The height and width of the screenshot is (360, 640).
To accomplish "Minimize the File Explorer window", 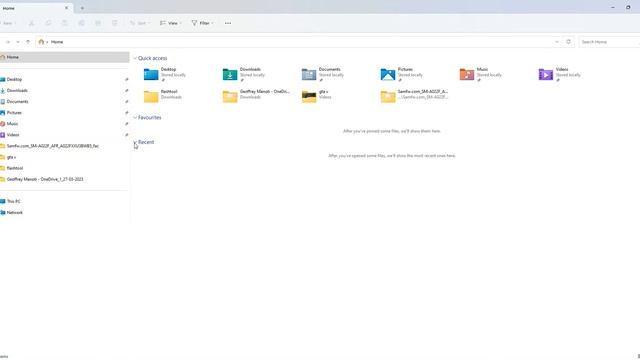I will point(613,7).
